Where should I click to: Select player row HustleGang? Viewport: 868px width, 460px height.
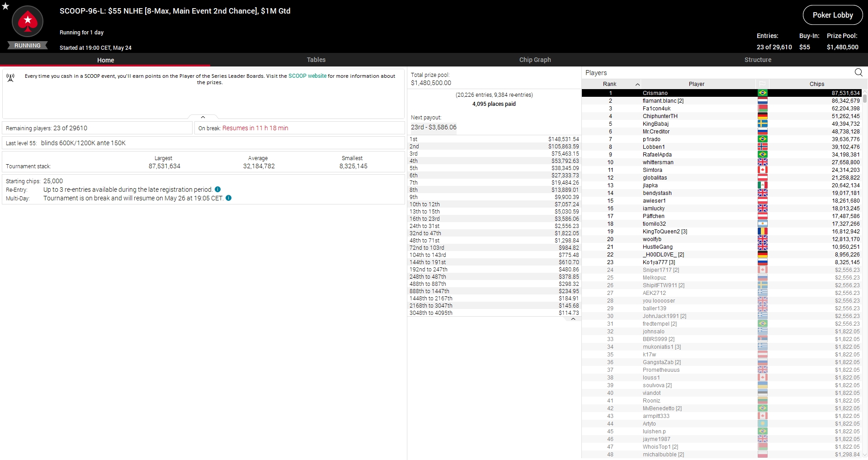[722, 247]
